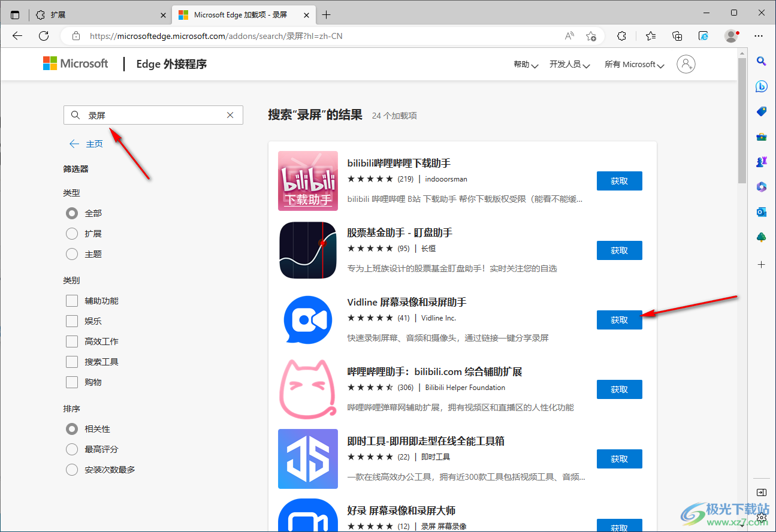Check the 娱乐 category checkbox
Viewport: 776px width, 532px height.
[x=72, y=321]
